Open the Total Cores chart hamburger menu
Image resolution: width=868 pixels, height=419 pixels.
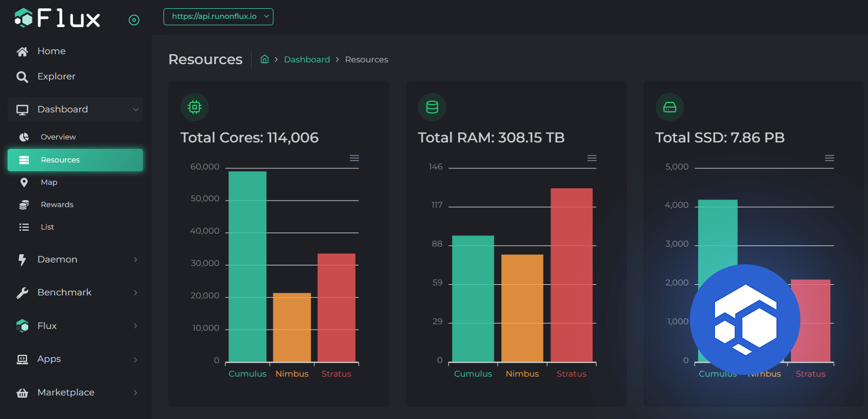355,158
